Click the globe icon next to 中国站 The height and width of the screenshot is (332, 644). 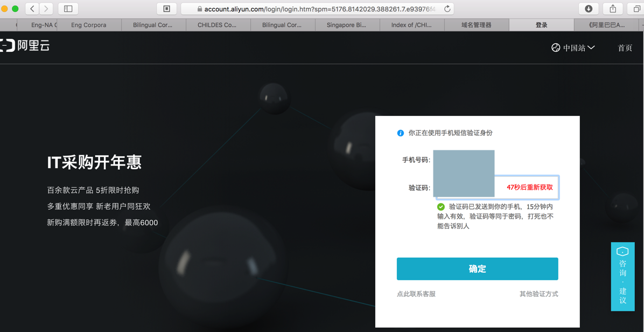point(556,47)
